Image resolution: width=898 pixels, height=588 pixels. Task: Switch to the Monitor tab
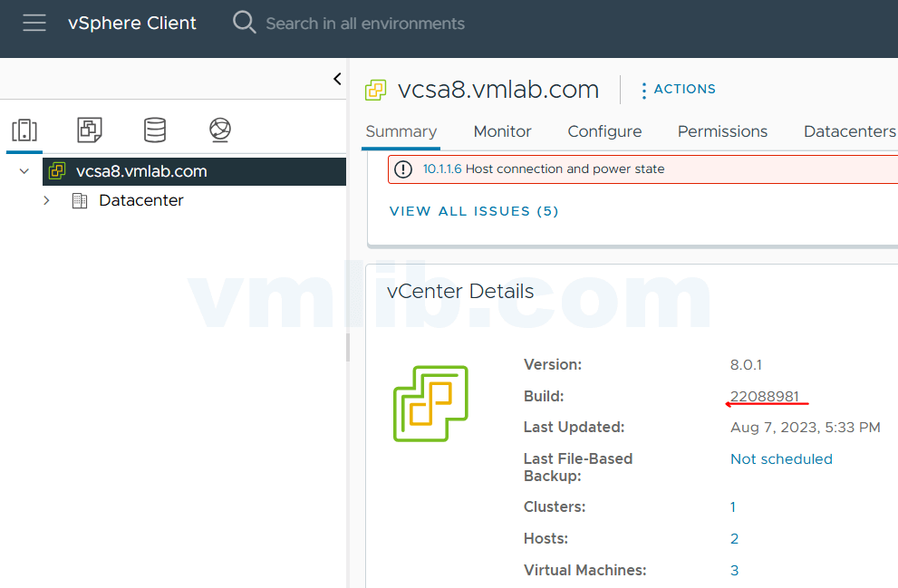[502, 131]
